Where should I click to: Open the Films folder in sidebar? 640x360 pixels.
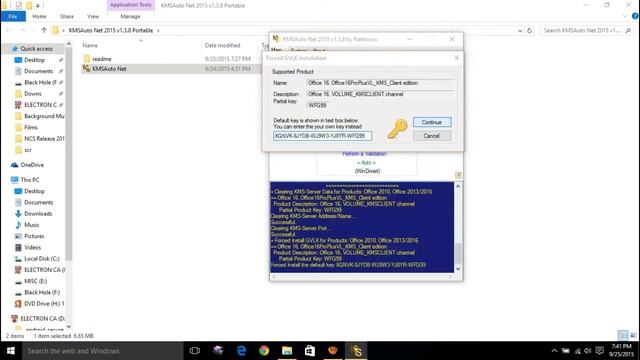coord(31,127)
